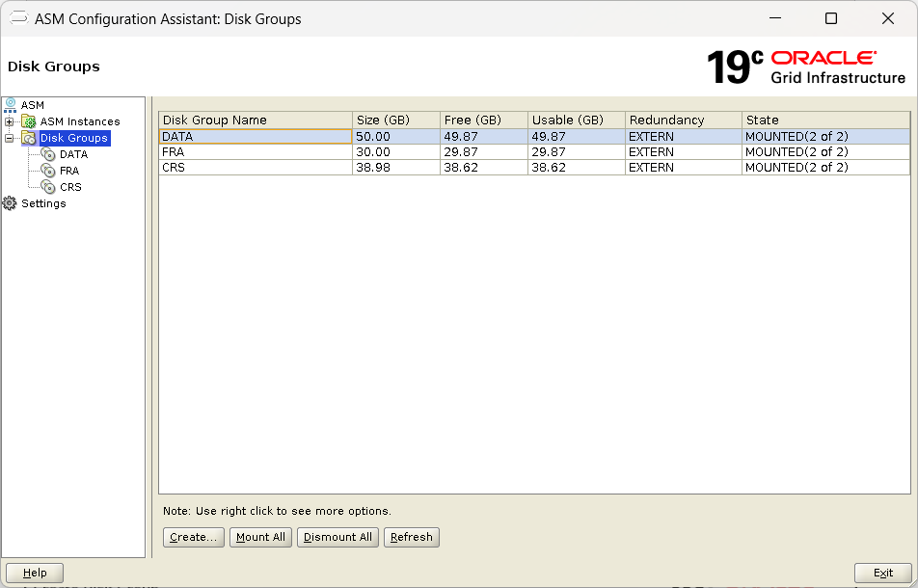Click the Settings gear icon
This screenshot has width=918, height=588.
point(10,203)
